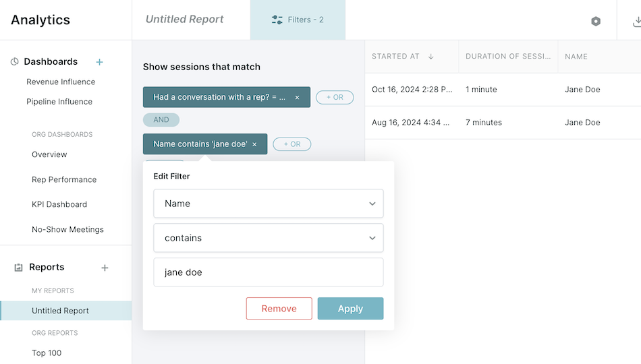Click the Edit Filter heading

pyautogui.click(x=171, y=176)
